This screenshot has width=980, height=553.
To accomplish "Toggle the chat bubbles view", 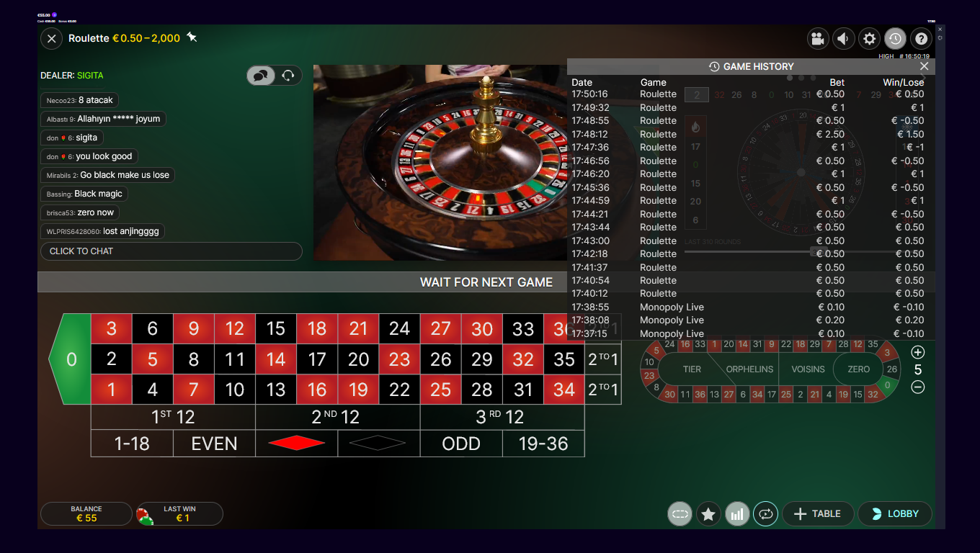I will click(x=261, y=76).
